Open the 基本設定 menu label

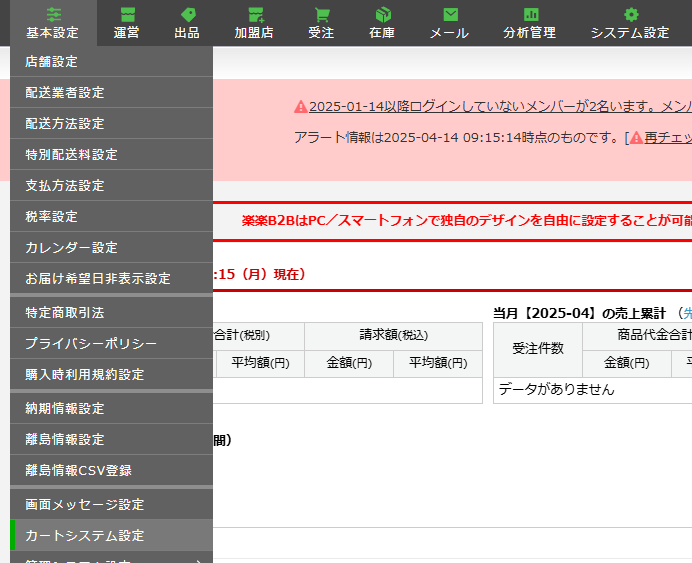tap(52, 33)
